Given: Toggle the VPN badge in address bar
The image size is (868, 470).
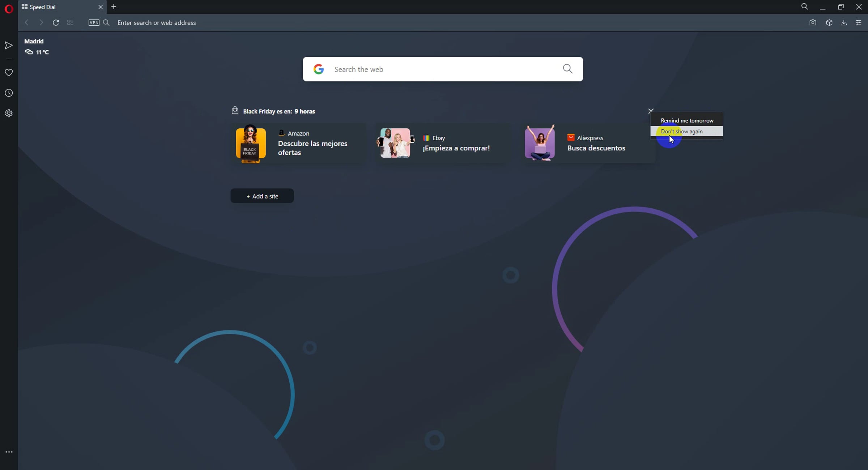Looking at the screenshot, I should tap(94, 22).
